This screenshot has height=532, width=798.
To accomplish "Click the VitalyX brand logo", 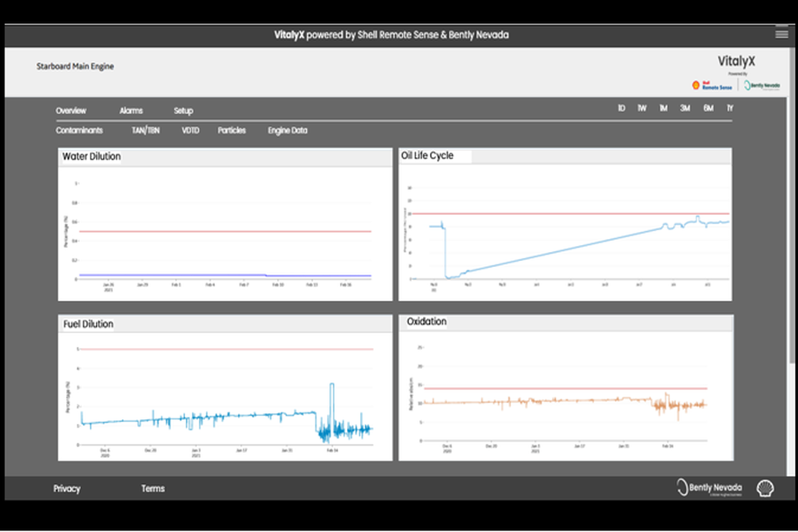I will point(736,62).
